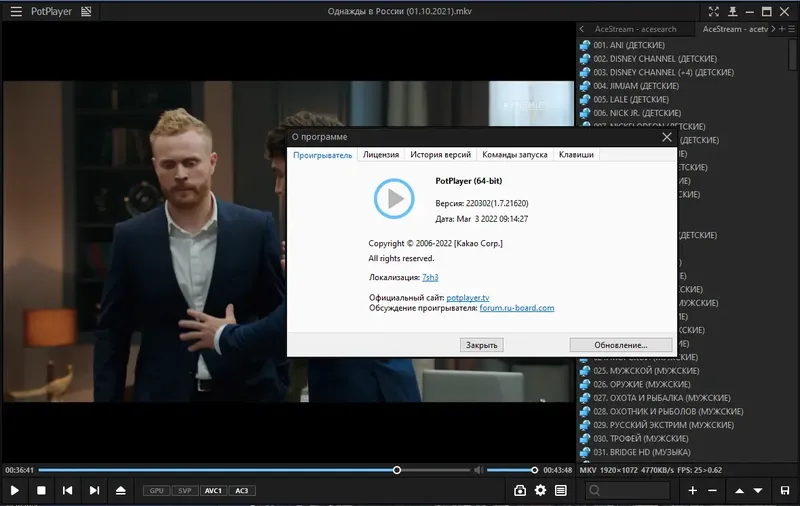Click the stream icon beside 031. BRIDGE HD
The image size is (800, 506).
pos(585,452)
